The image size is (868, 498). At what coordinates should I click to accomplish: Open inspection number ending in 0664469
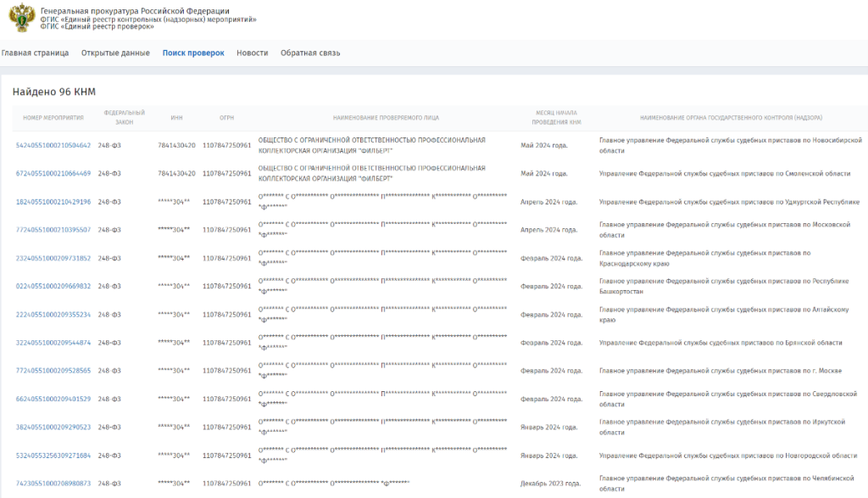53,173
